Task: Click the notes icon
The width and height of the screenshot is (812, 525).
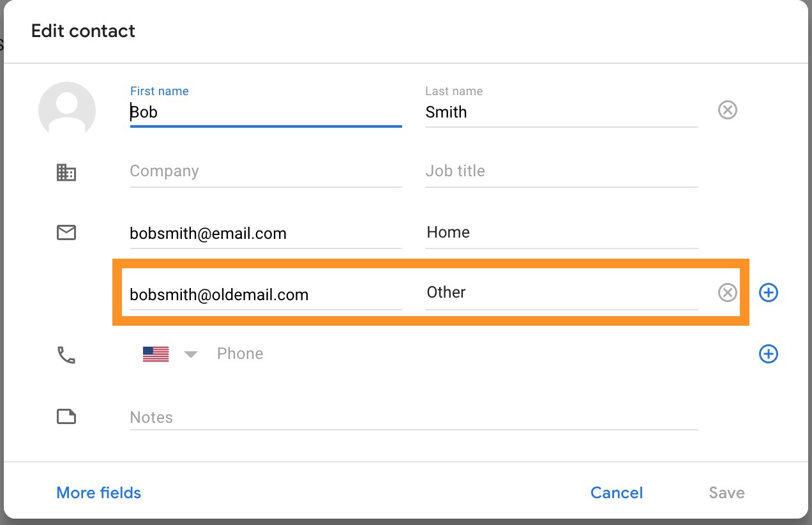Action: tap(66, 417)
